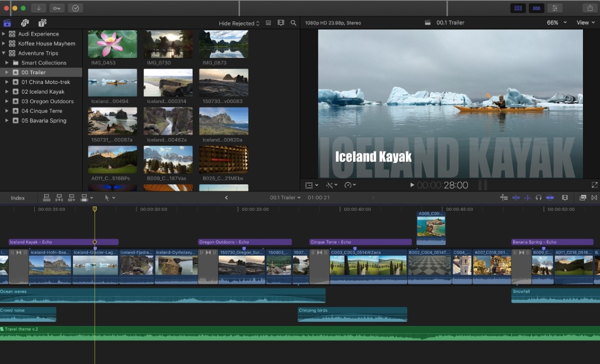Open the timeline search magnifier
The width and height of the screenshot is (600, 364).
pos(293,22)
